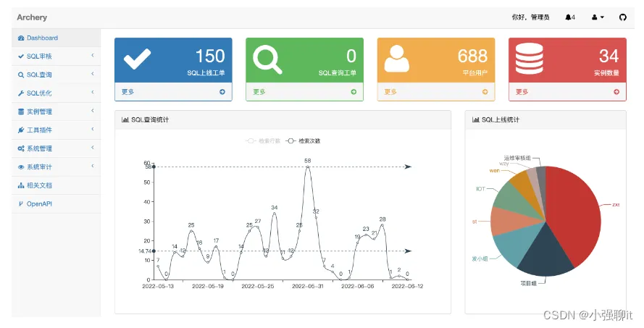
Task: Click 更多 on the 实例数量 card
Action: pyautogui.click(x=522, y=92)
